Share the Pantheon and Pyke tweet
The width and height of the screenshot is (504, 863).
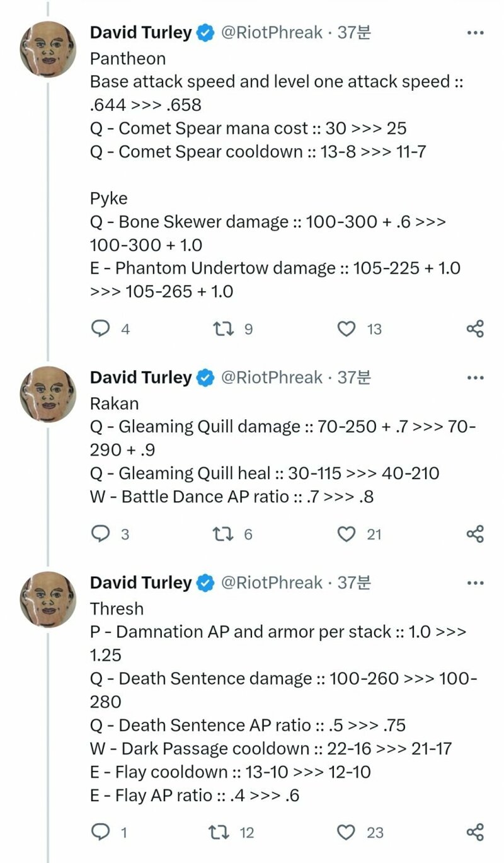[474, 328]
